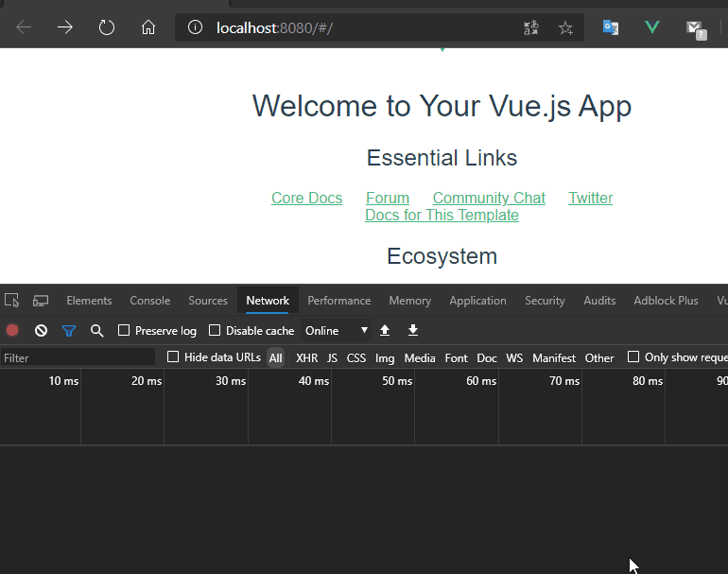Open Vue devtools extension icon
This screenshot has width=728, height=574.
pyautogui.click(x=651, y=27)
